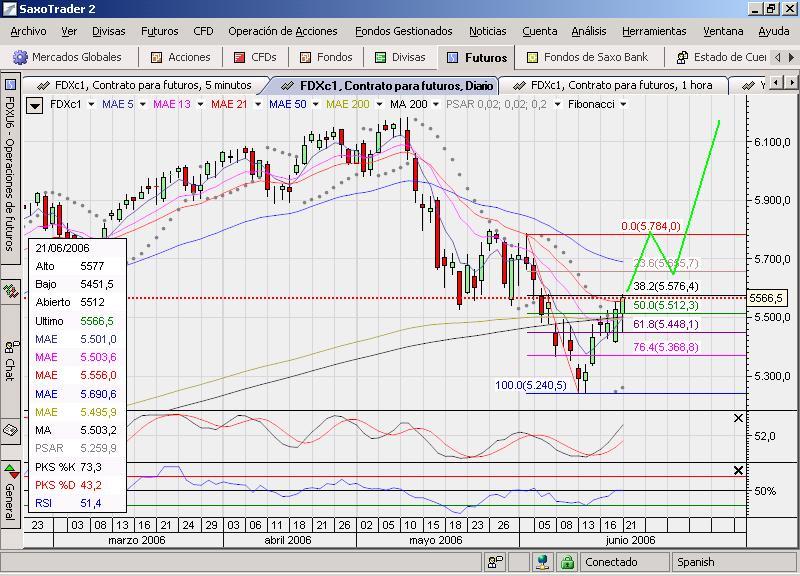Click the network globe status icon

pyautogui.click(x=543, y=562)
